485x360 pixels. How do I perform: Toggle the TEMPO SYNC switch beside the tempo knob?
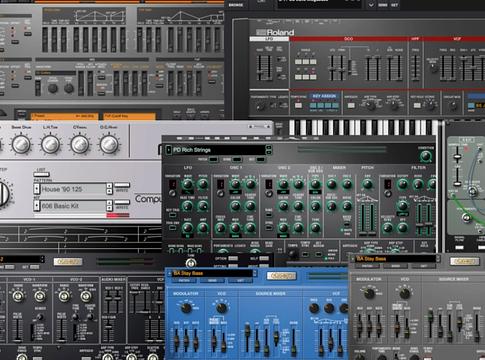(305, 254)
